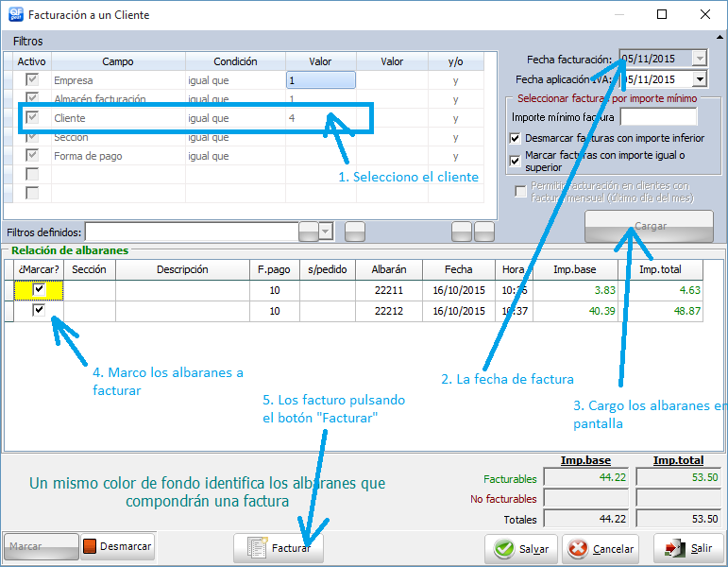Viewport: 728px width, 567px height.
Task: Click the Descripción column header
Action: pyautogui.click(x=182, y=269)
